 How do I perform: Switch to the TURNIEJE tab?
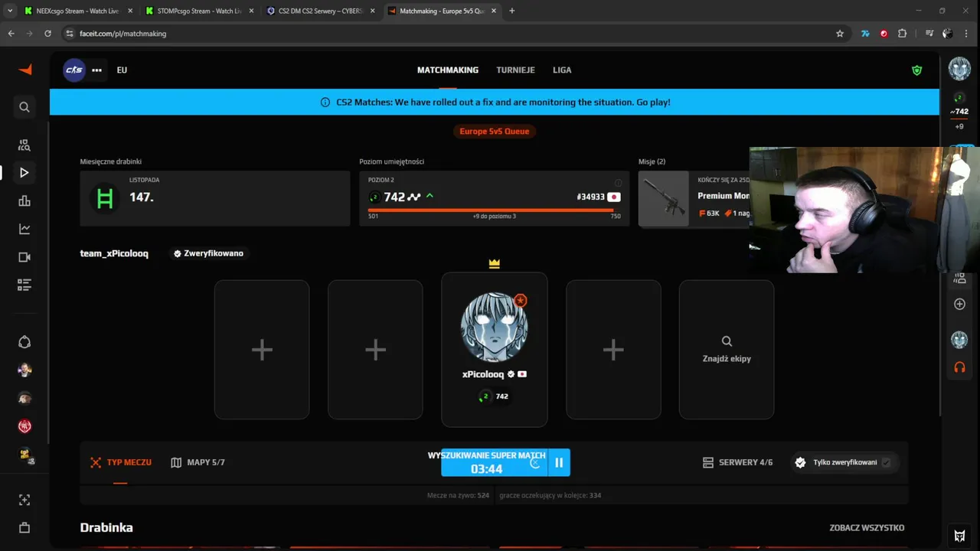515,70
